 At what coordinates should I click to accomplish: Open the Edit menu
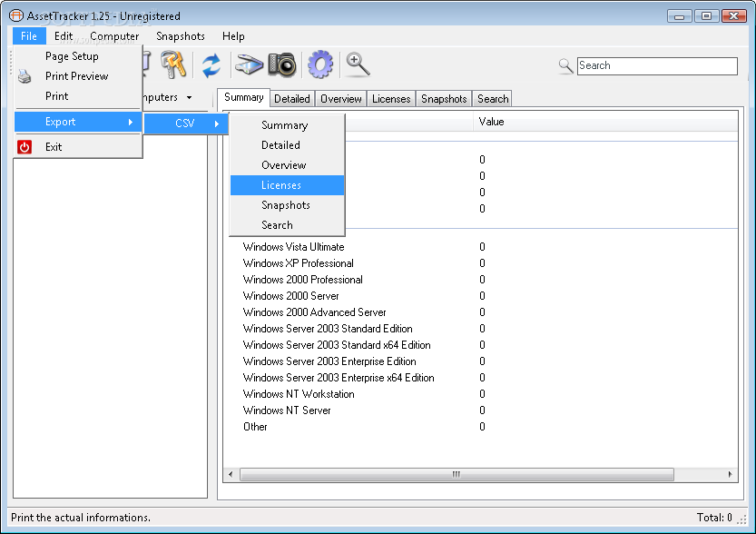coord(64,36)
